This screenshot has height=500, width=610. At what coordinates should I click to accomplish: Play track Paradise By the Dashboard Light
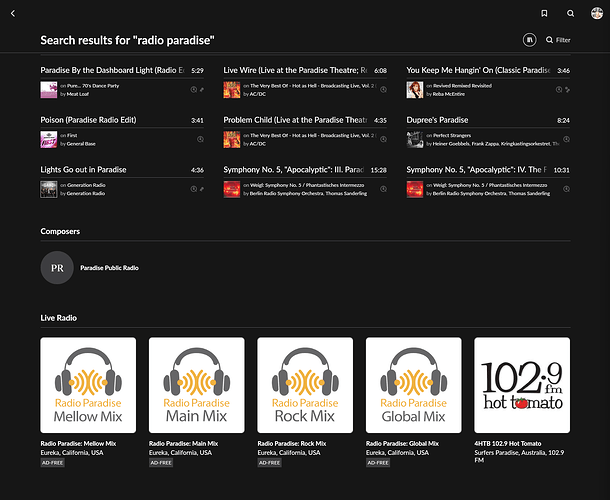click(112, 70)
